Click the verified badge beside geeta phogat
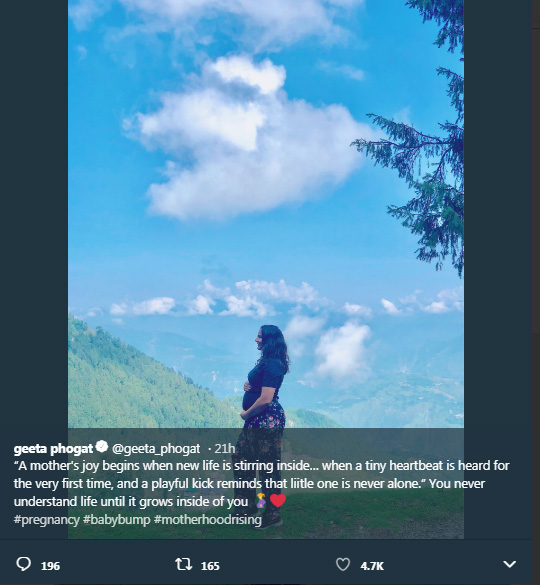540x585 pixels. point(102,447)
